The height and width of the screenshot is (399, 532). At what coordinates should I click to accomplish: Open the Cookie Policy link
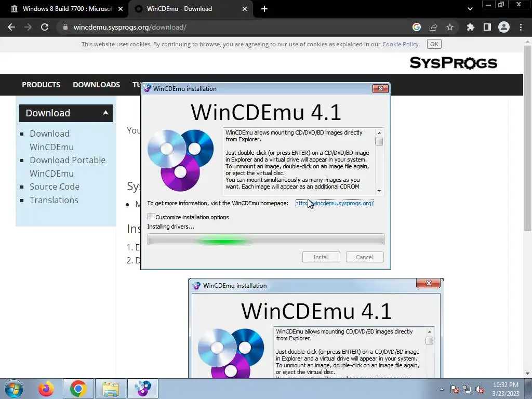tap(401, 44)
